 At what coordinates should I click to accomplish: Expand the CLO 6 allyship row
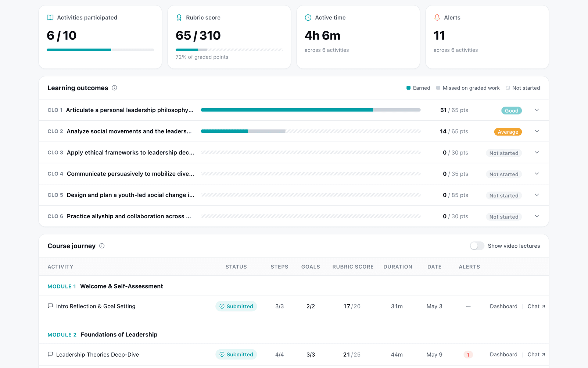pyautogui.click(x=537, y=216)
